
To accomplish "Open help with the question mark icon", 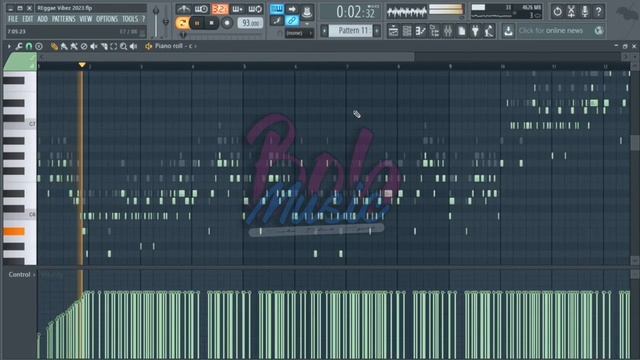I will 598,11.
